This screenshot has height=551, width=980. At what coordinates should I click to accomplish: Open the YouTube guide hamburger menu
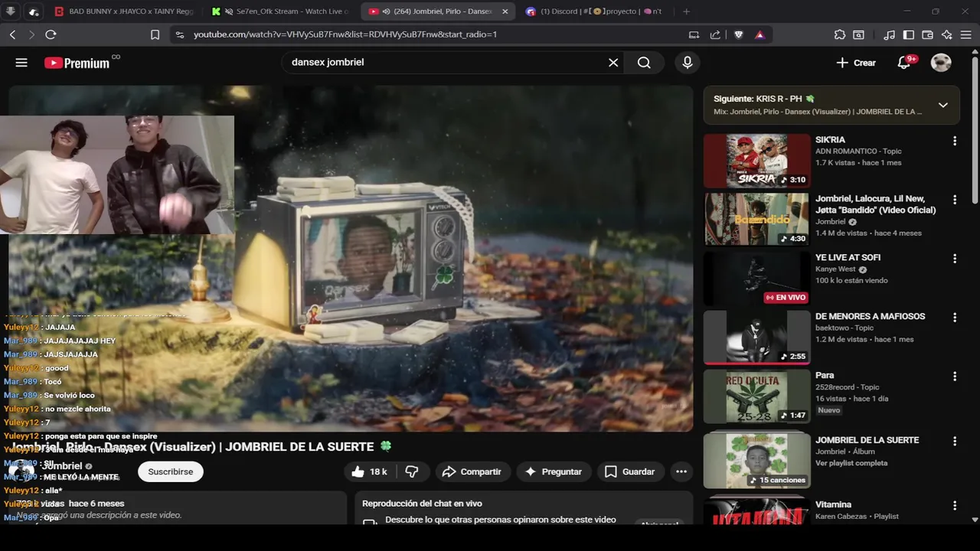pos(21,63)
